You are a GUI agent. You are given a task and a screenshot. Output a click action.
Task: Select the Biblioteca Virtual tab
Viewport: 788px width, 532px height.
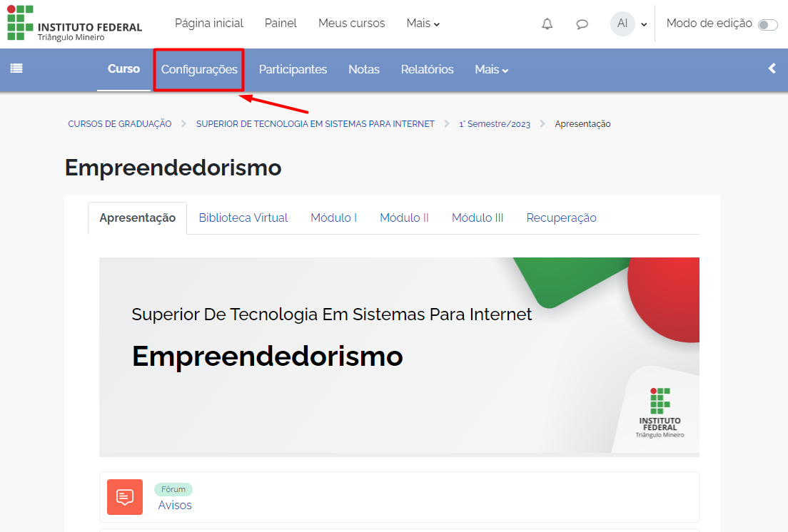[243, 218]
